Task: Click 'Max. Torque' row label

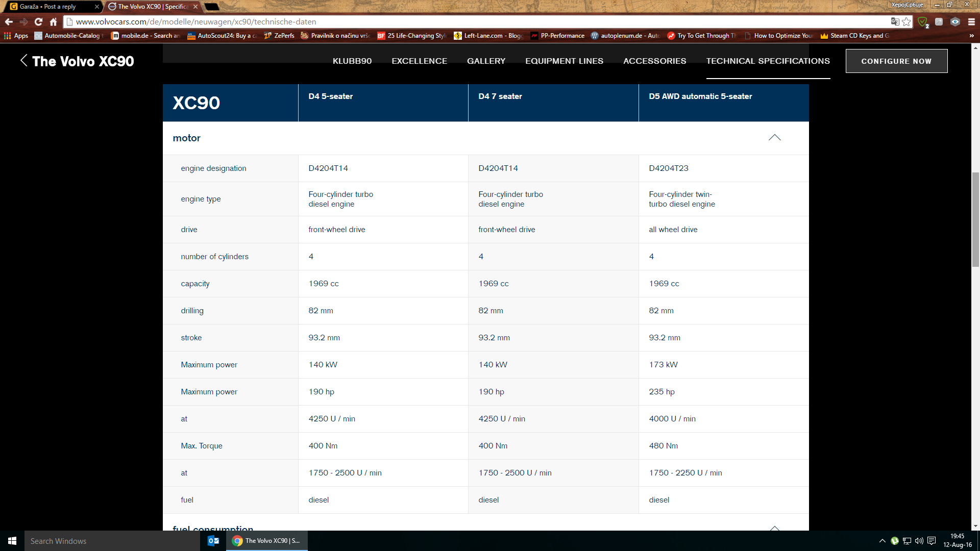Action: point(202,446)
